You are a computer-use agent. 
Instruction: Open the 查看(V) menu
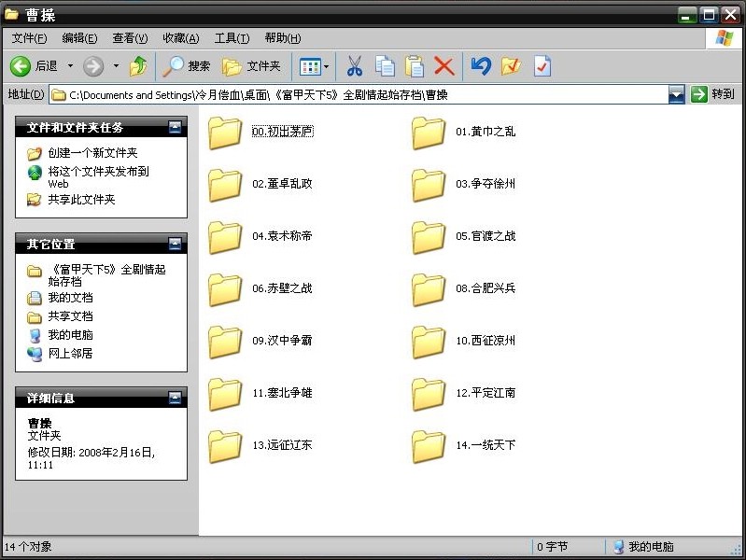[130, 38]
